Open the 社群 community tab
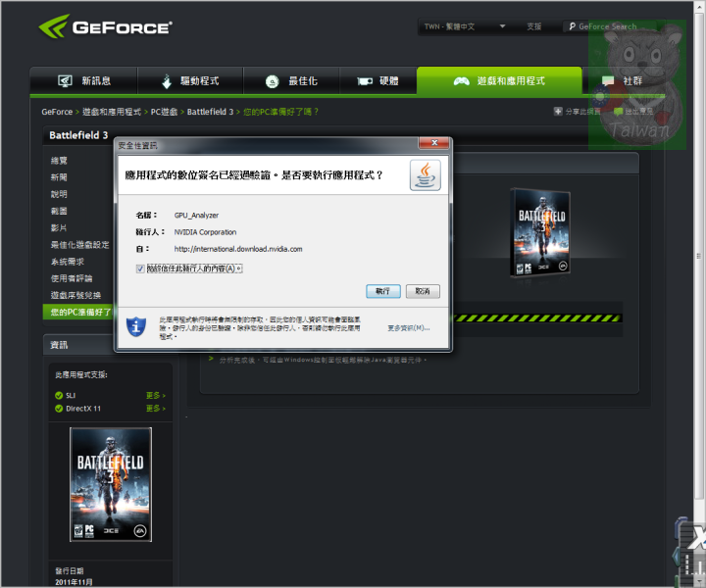706x588 pixels. click(622, 81)
